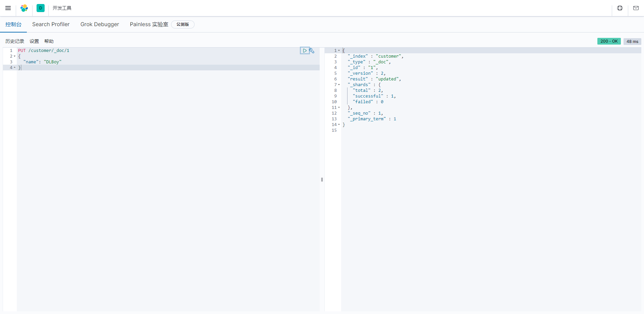Image resolution: width=644 pixels, height=314 pixels.
Task: Open 历史记录 history panel
Action: pyautogui.click(x=15, y=41)
